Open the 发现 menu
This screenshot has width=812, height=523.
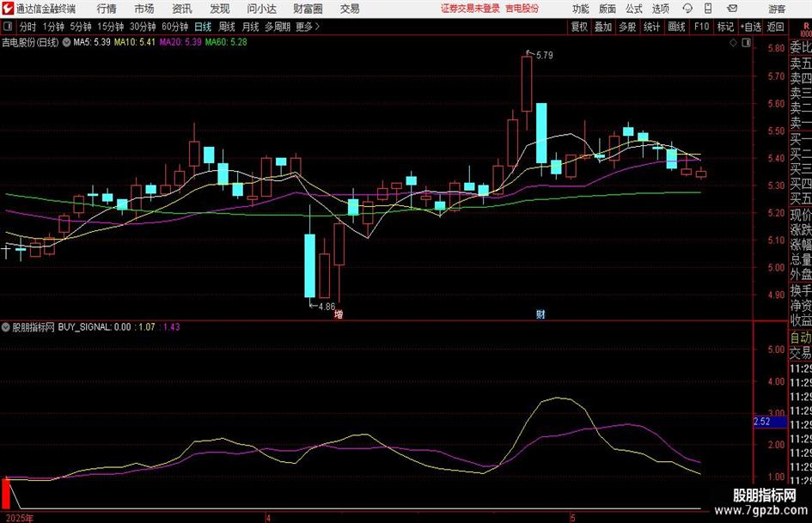220,9
